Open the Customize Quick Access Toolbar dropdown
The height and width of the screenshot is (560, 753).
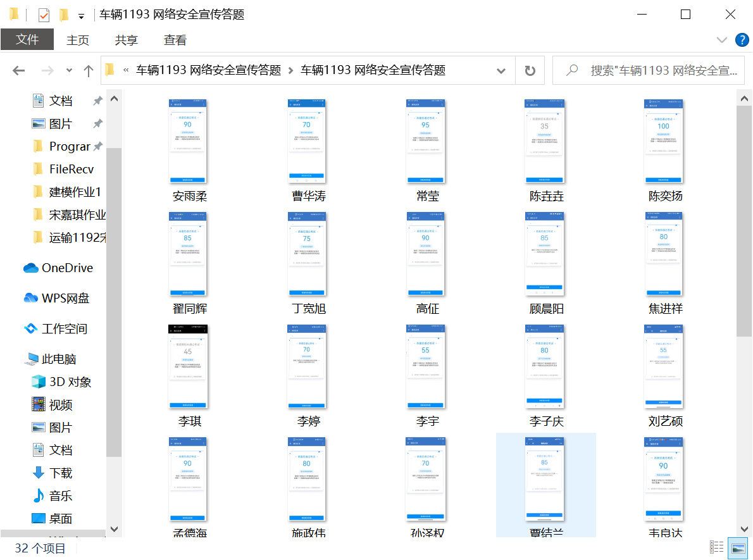tap(81, 16)
